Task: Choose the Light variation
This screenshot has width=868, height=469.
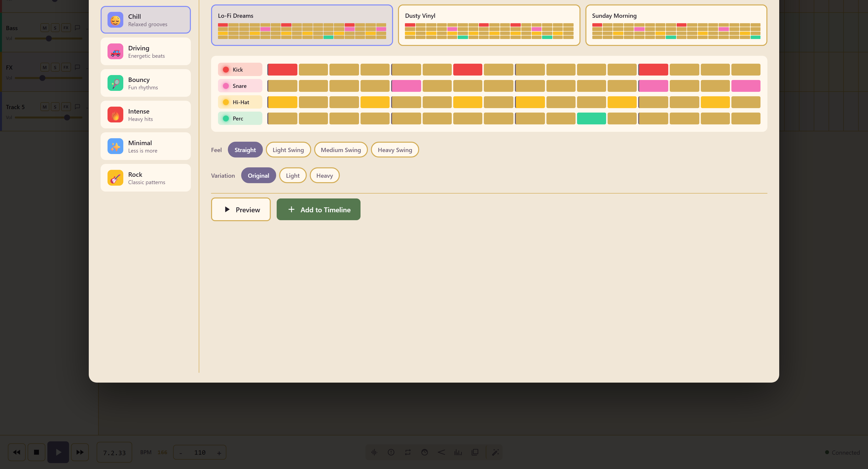Action: [293, 176]
